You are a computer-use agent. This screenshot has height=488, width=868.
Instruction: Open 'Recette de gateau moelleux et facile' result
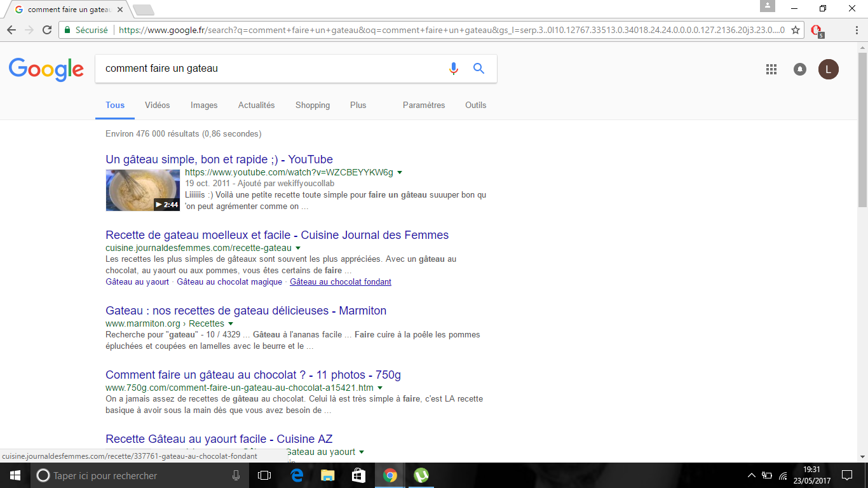pos(277,235)
